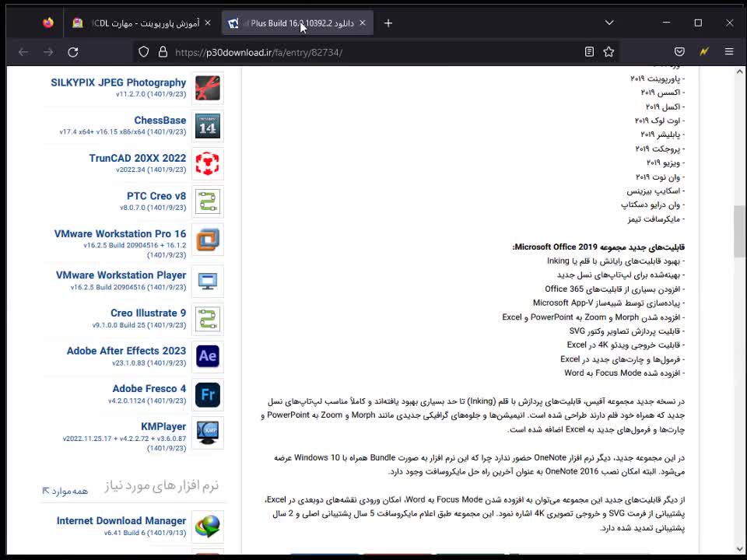Expand all software via همه موارد arrow
This screenshot has height=560, width=747.
coord(64,490)
